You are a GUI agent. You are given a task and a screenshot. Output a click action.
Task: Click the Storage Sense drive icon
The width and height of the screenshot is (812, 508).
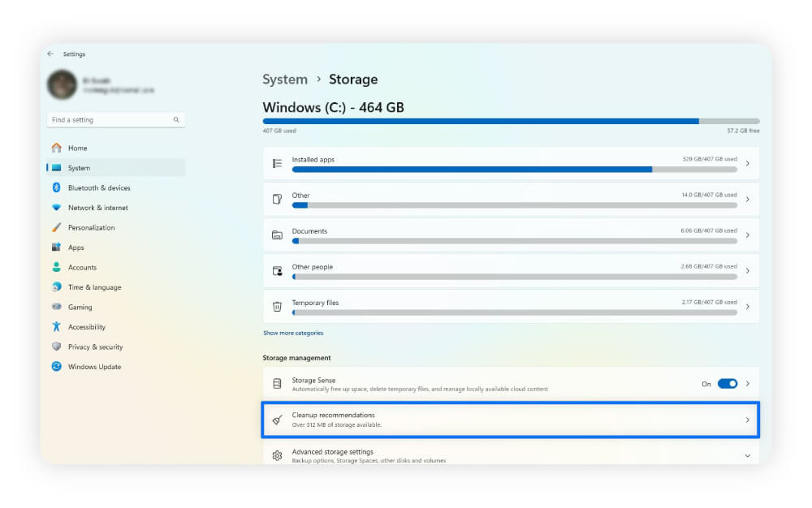pos(277,384)
